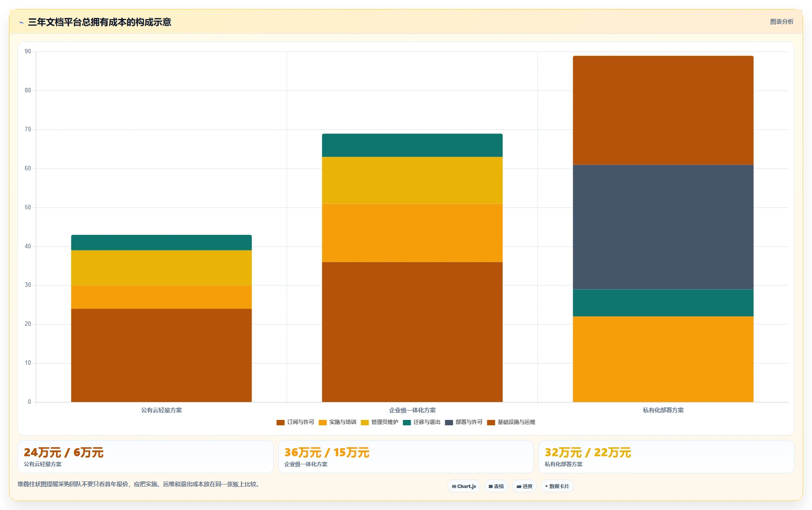Click the 企业级一体化方案 x-axis label
The height and width of the screenshot is (510, 812).
412,410
